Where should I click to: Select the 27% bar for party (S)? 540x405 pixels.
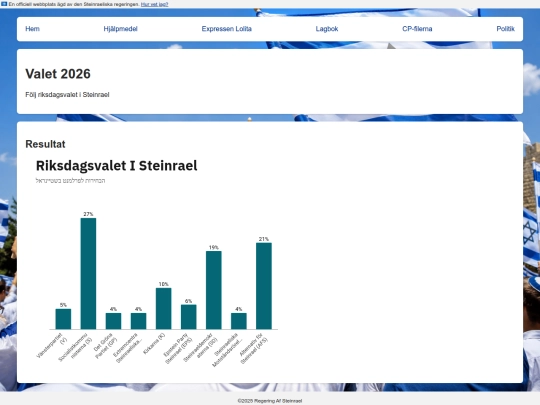[89, 273]
